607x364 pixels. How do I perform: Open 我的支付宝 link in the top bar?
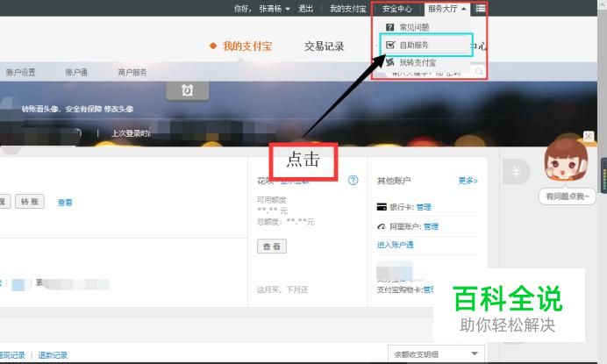point(347,9)
